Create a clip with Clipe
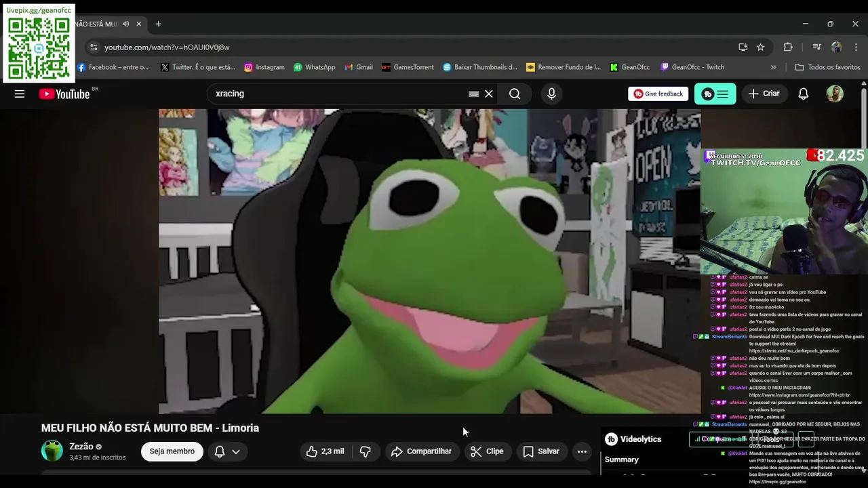868x488 pixels. tap(488, 451)
